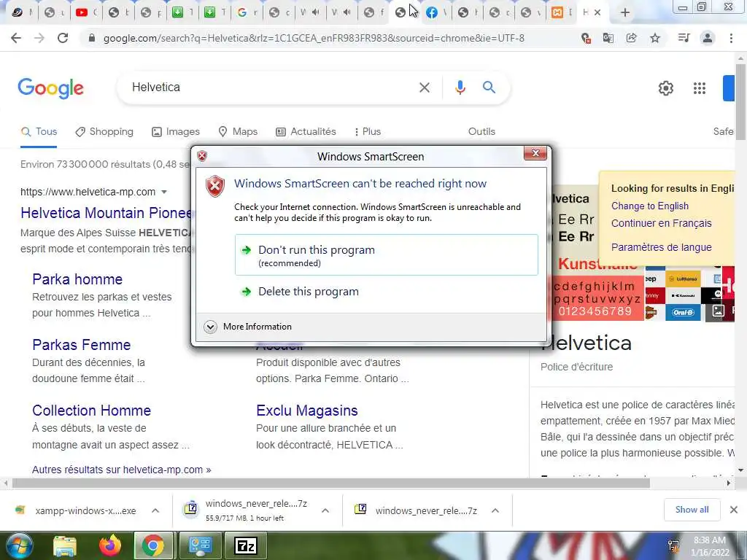Open the Collection Homme sitelink
747x560 pixels.
[91, 411]
